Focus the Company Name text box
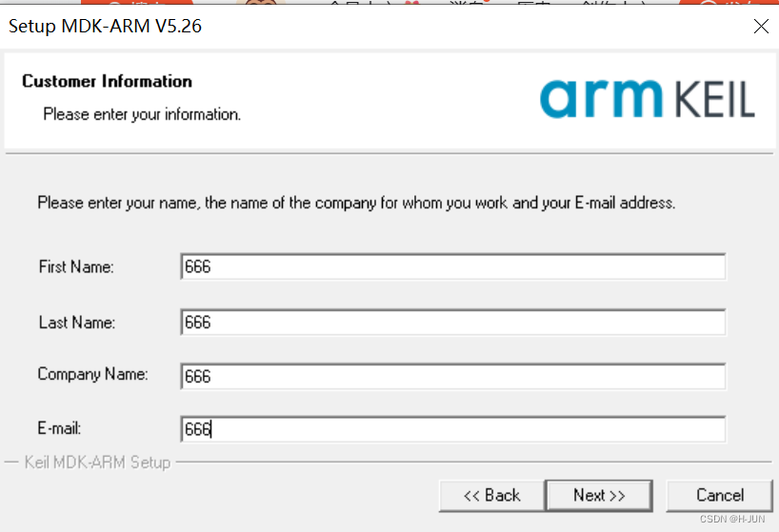The image size is (779, 532). 453,376
